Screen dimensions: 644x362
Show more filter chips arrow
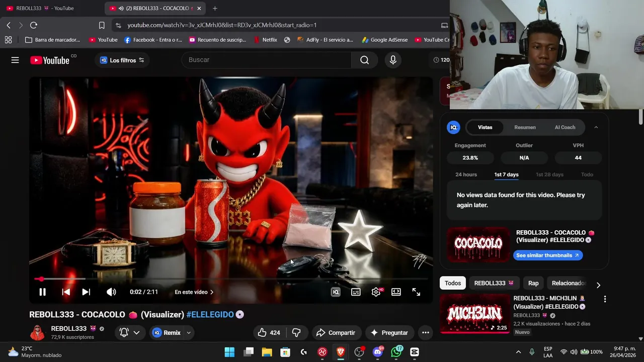(598, 285)
